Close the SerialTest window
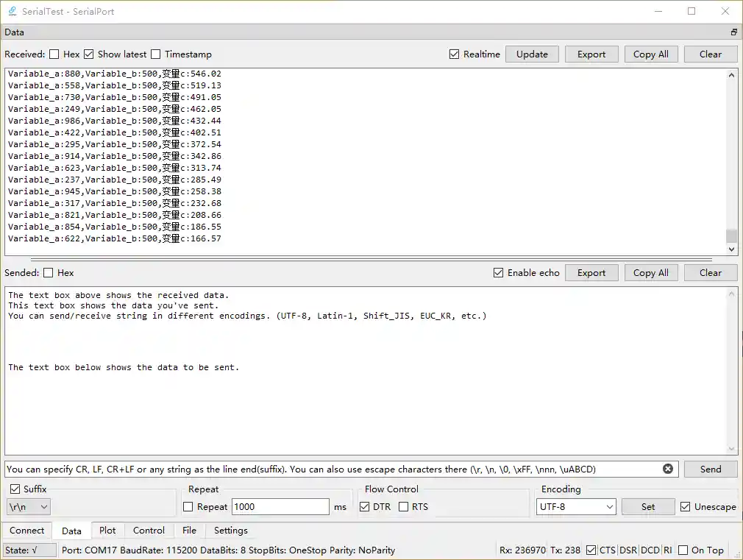The width and height of the screenshot is (743, 560). point(725,11)
